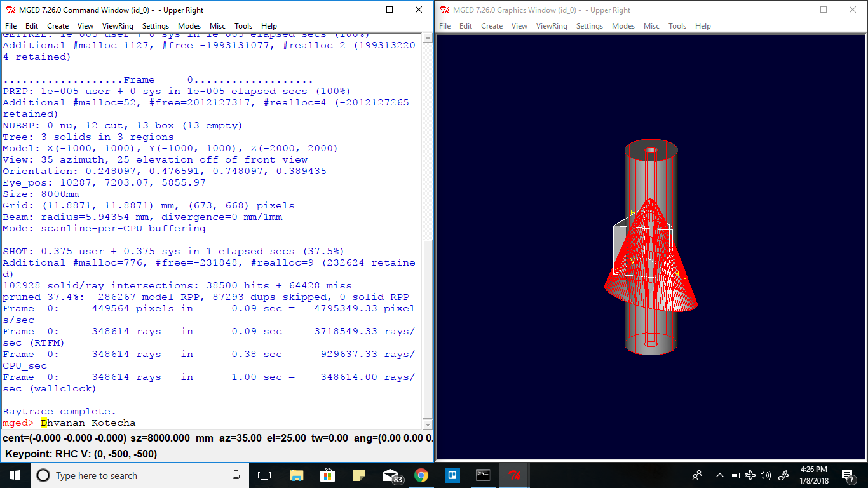Click the Command Window title bar feather icon
Image resolution: width=868 pixels, height=488 pixels.
click(10, 10)
